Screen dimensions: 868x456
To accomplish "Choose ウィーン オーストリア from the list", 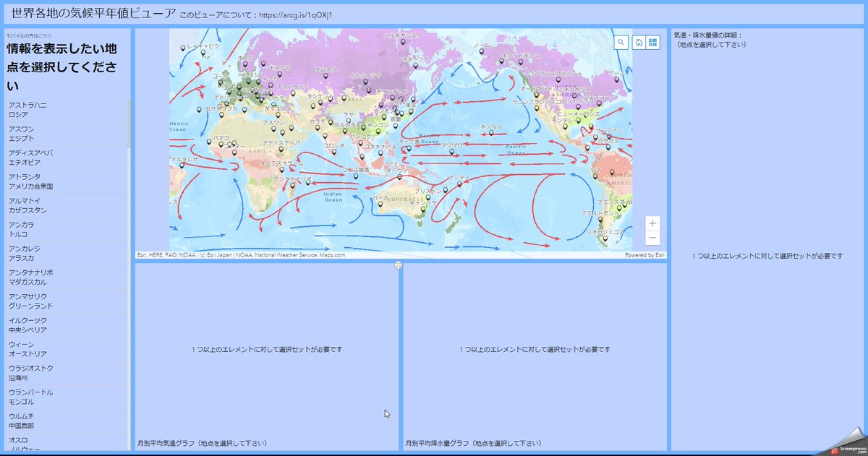I will point(66,349).
